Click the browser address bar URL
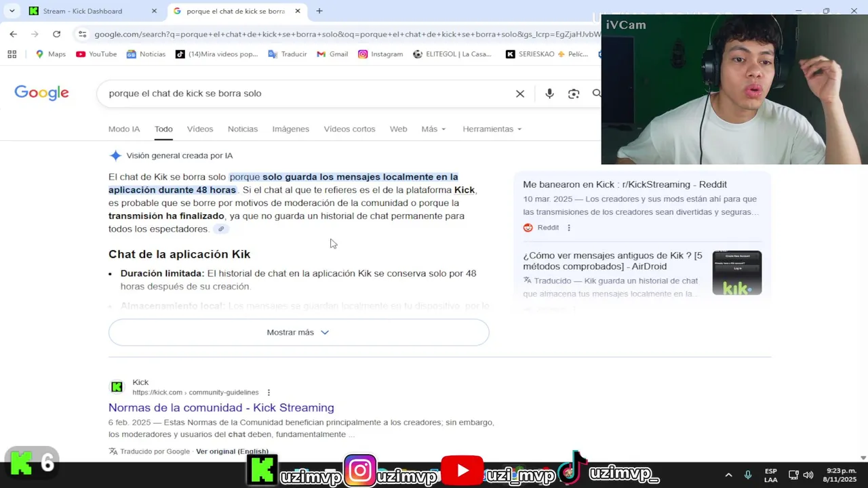The width and height of the screenshot is (868, 488). pyautogui.click(x=346, y=34)
